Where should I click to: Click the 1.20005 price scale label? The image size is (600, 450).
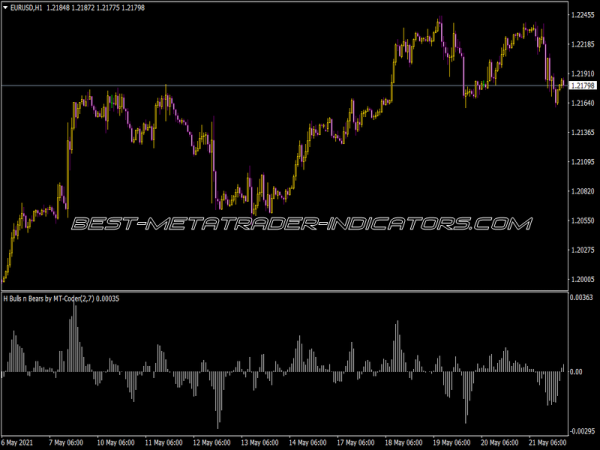pos(583,279)
